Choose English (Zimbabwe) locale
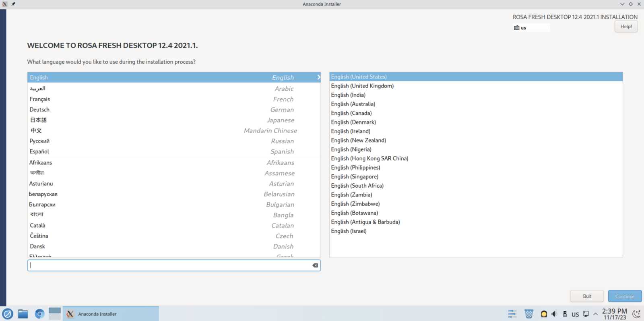 point(476,204)
